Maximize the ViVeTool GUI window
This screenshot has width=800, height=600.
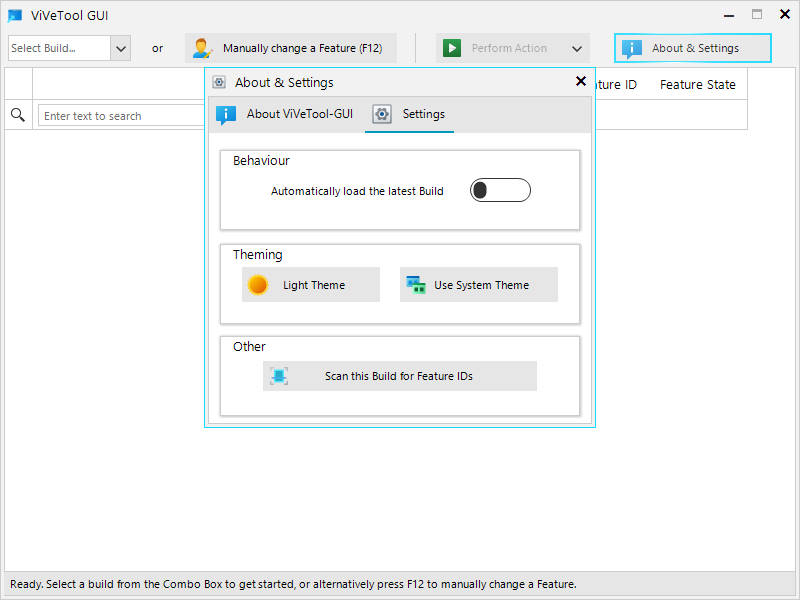pos(757,15)
